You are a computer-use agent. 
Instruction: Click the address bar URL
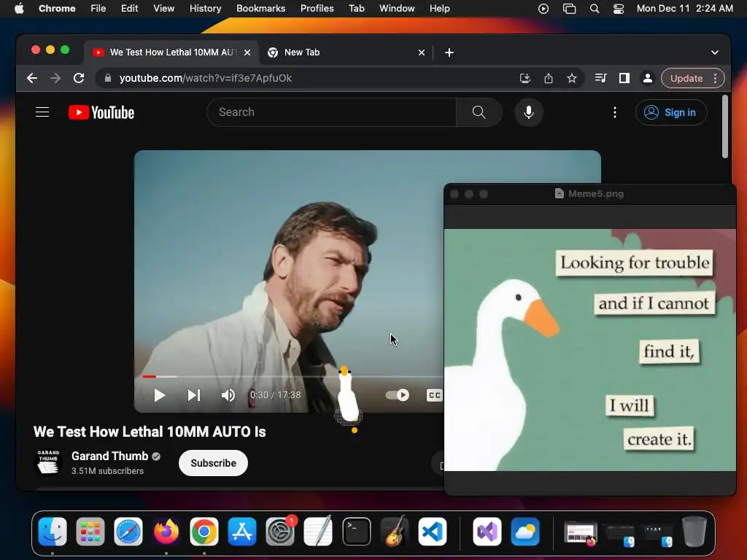pos(205,78)
